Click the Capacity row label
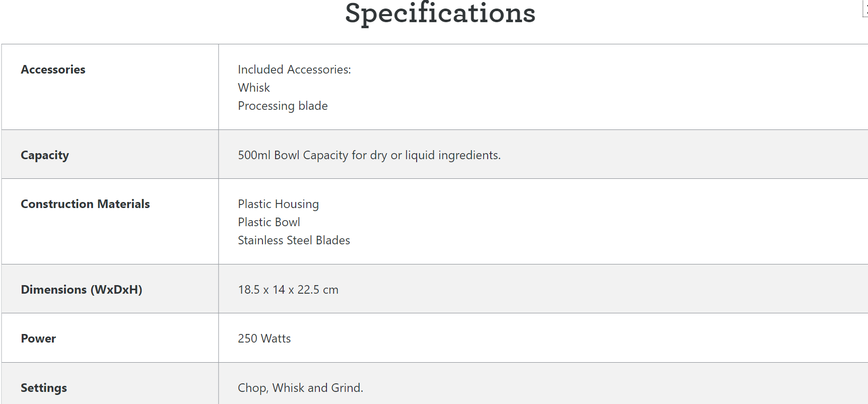Screen dimensions: 868x404 [45, 155]
